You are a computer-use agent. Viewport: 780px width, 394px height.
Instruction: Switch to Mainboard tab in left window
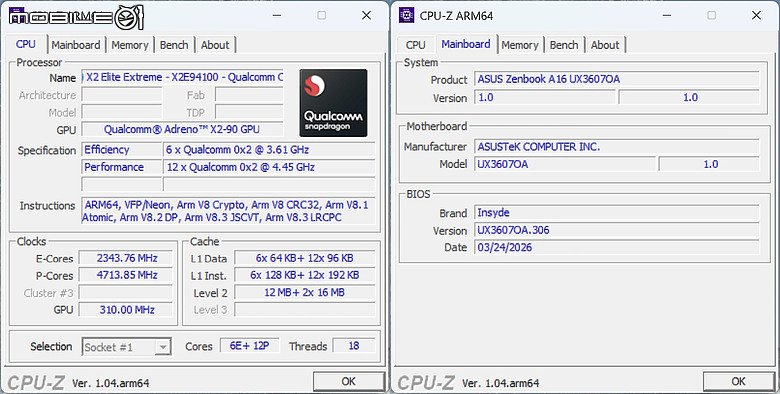pyautogui.click(x=76, y=45)
